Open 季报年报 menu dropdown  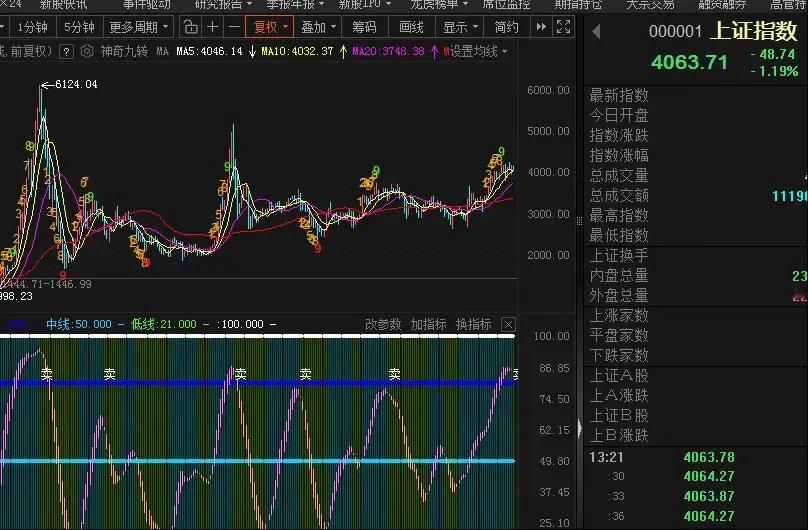pyautogui.click(x=295, y=5)
